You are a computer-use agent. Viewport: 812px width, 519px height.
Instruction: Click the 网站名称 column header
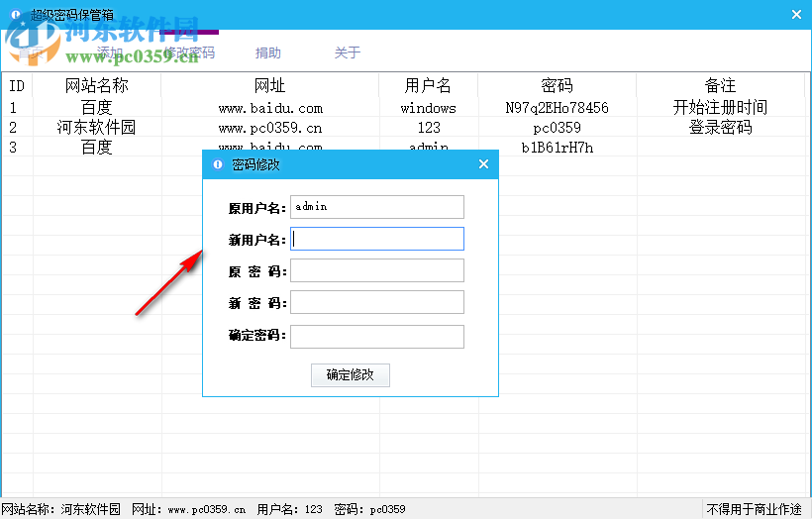tap(97, 85)
